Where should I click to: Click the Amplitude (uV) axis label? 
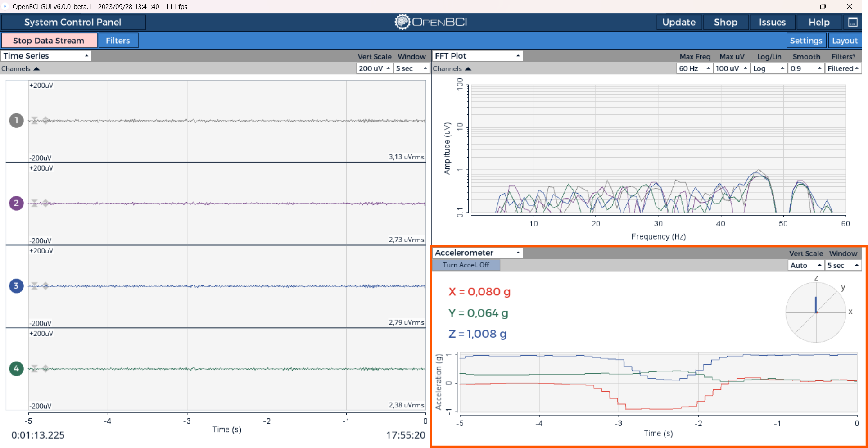[x=447, y=149]
